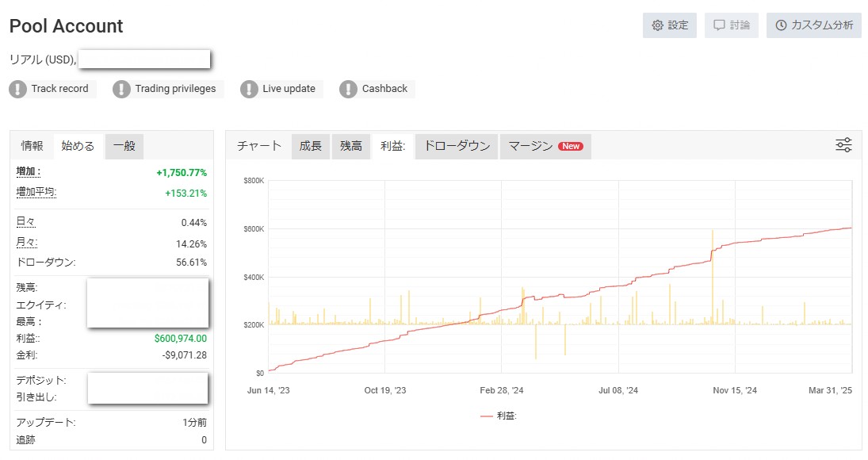Switch to the 一般 tab
The width and height of the screenshot is (868, 460).
(124, 146)
